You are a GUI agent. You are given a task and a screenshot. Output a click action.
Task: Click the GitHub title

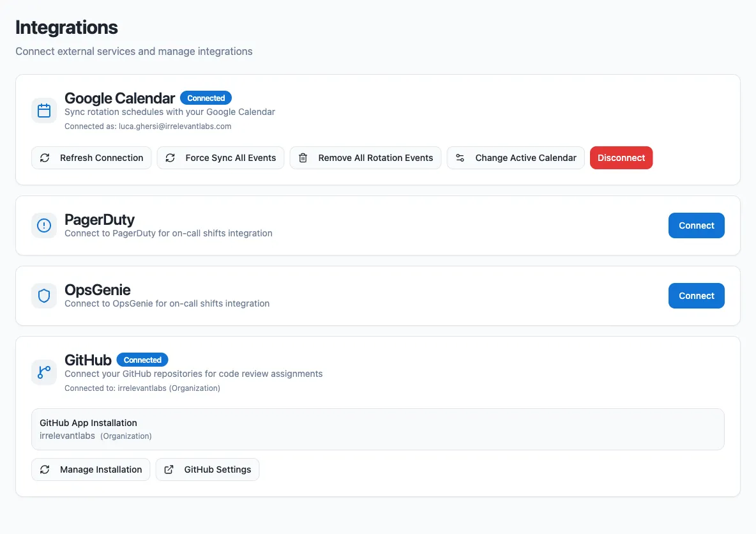pos(87,360)
